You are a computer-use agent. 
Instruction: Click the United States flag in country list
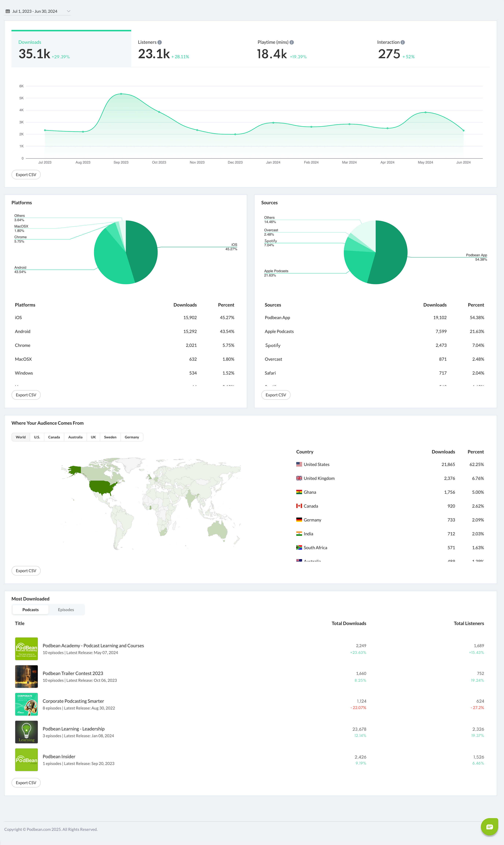[x=299, y=464]
